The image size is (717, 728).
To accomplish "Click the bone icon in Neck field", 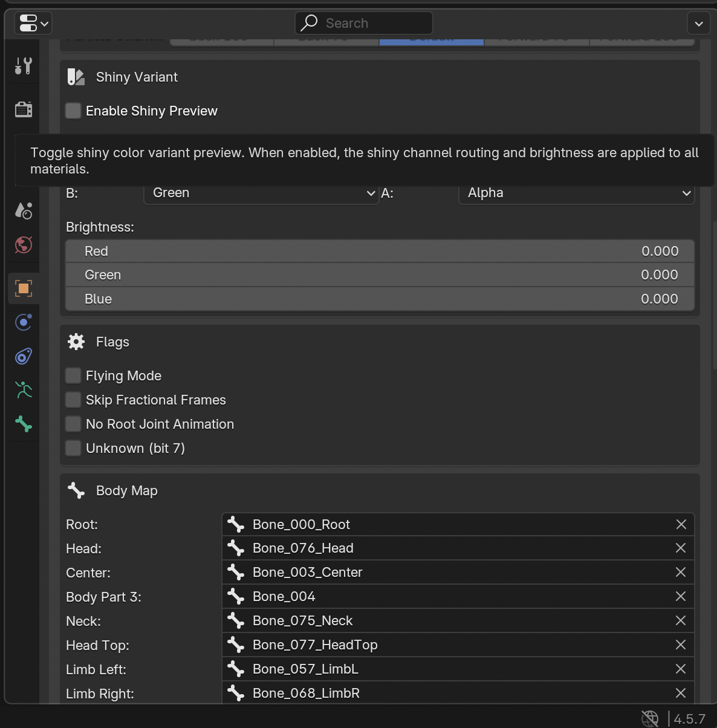I will click(x=236, y=620).
